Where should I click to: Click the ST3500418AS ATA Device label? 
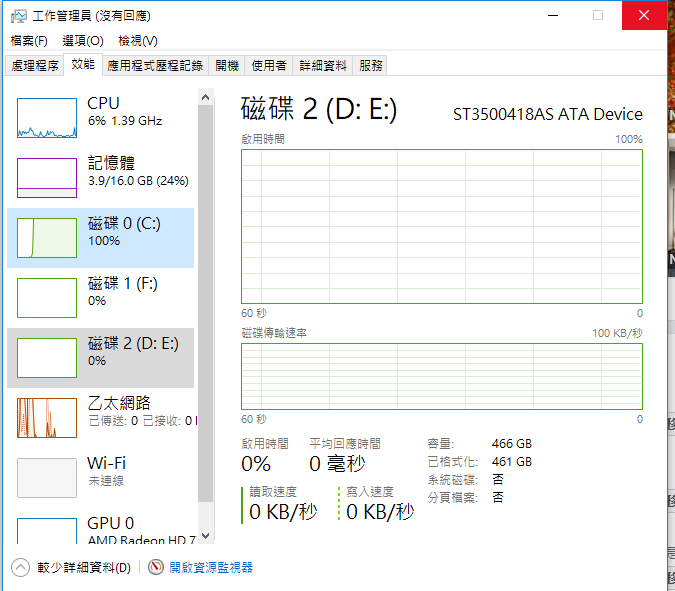click(x=548, y=114)
